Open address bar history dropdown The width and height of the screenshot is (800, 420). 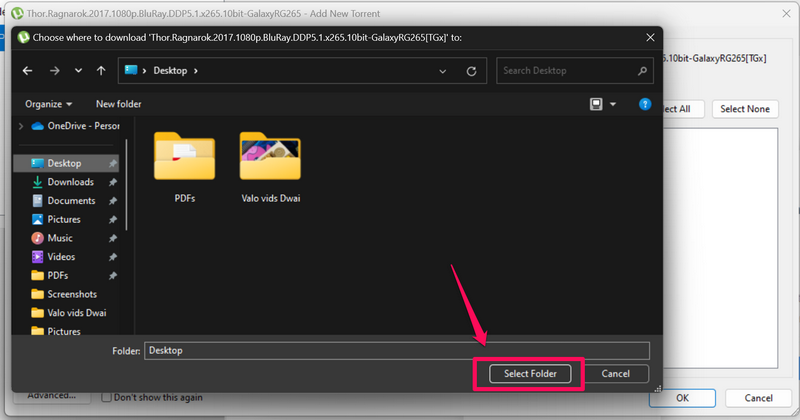point(442,71)
